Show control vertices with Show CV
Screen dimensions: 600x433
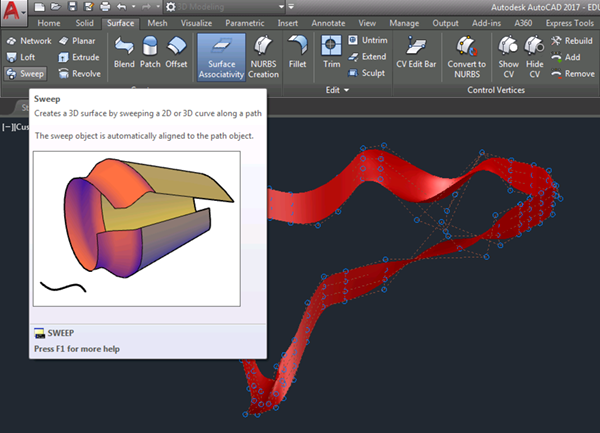click(x=509, y=54)
